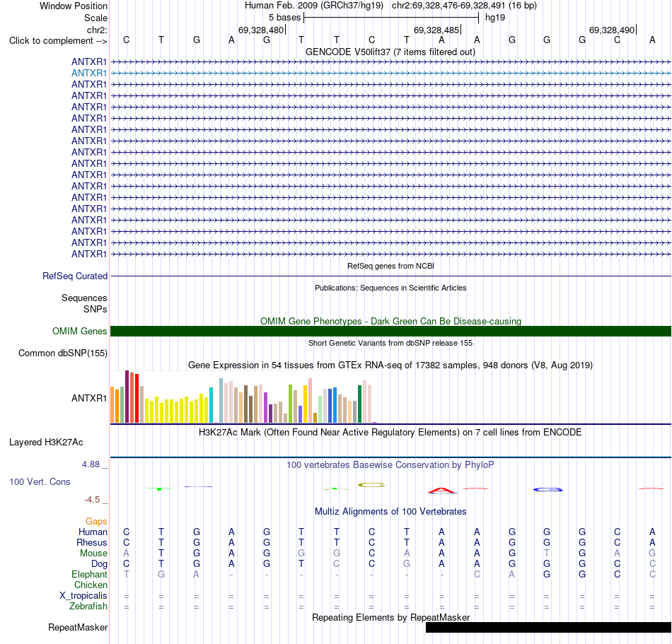Image resolution: width=672 pixels, height=644 pixels.
Task: Open 'Publications: Sequences in Scientific Articles' title
Action: coord(390,288)
